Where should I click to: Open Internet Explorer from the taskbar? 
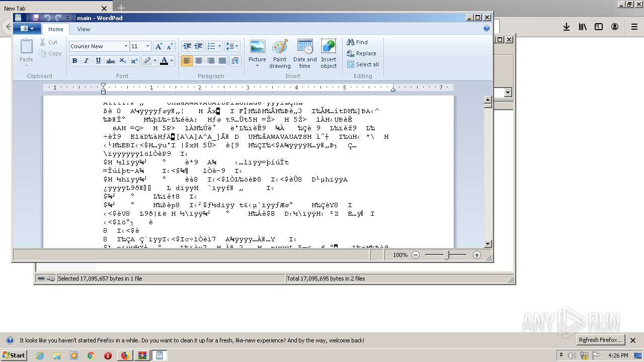click(x=40, y=355)
